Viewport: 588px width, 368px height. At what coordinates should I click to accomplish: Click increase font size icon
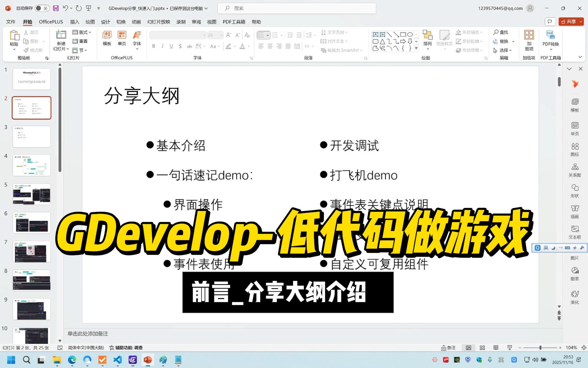(x=229, y=35)
